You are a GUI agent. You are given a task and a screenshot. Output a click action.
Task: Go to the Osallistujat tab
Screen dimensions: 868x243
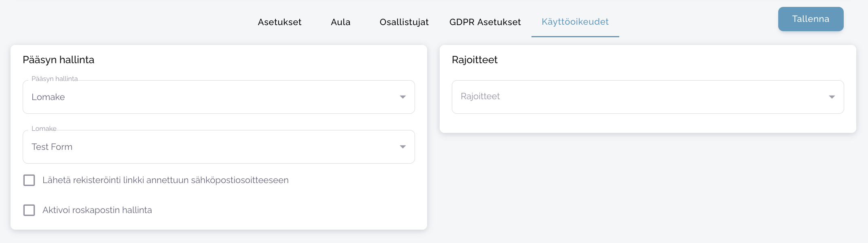coord(404,22)
